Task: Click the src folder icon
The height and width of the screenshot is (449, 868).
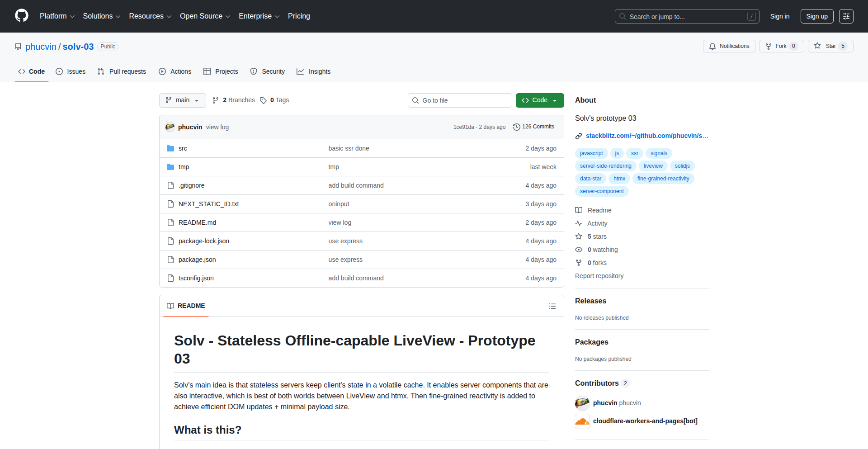Action: pos(170,148)
